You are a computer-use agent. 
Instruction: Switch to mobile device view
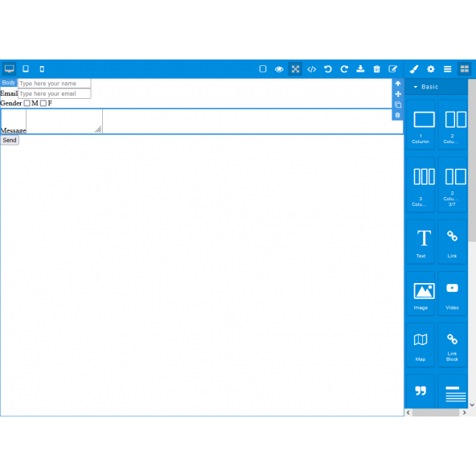coord(42,69)
